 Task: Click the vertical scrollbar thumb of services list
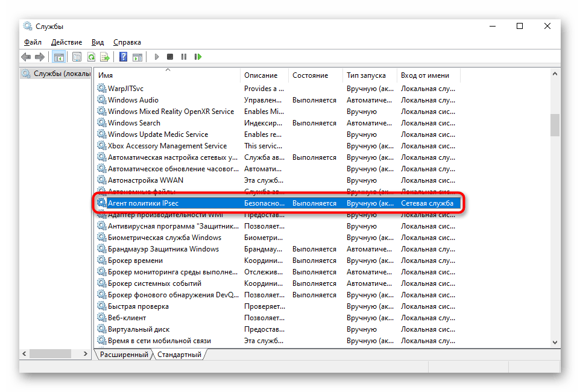(x=555, y=125)
